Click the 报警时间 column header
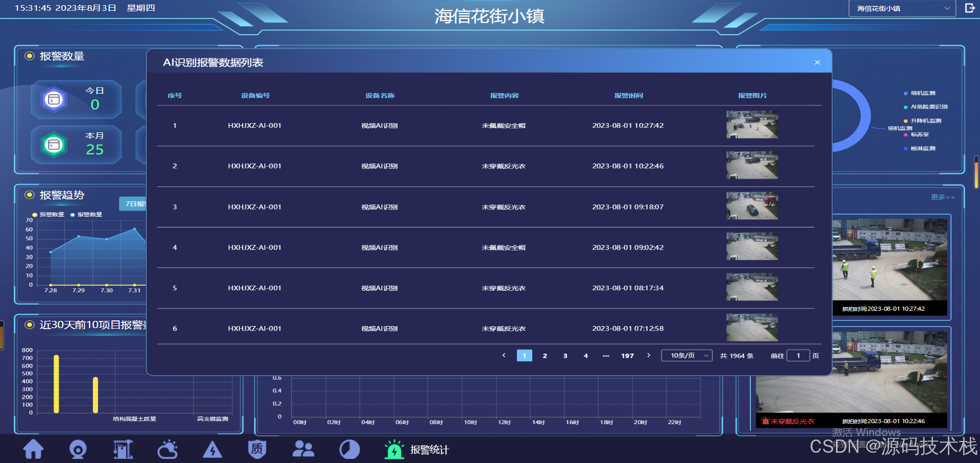Image resolution: width=980 pixels, height=463 pixels. point(628,96)
